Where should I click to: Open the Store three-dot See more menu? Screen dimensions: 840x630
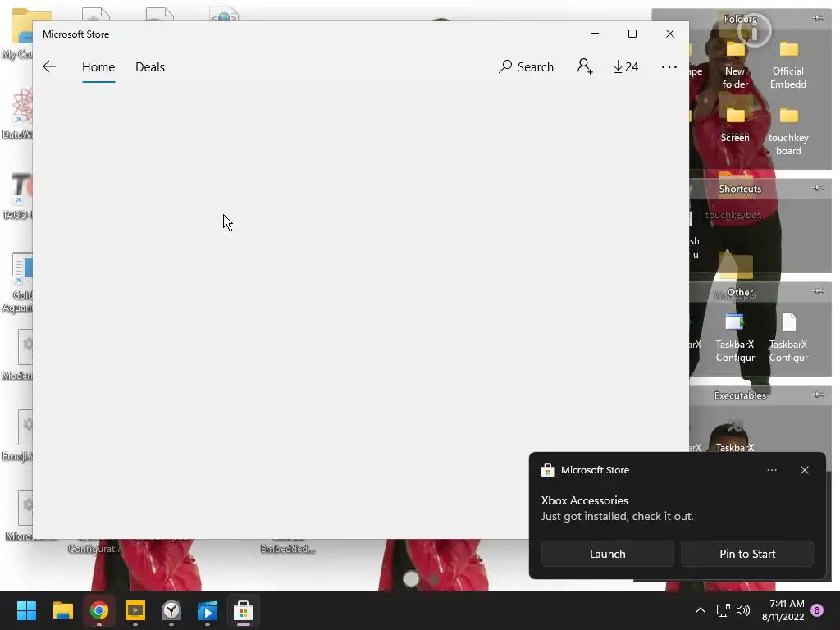point(669,67)
